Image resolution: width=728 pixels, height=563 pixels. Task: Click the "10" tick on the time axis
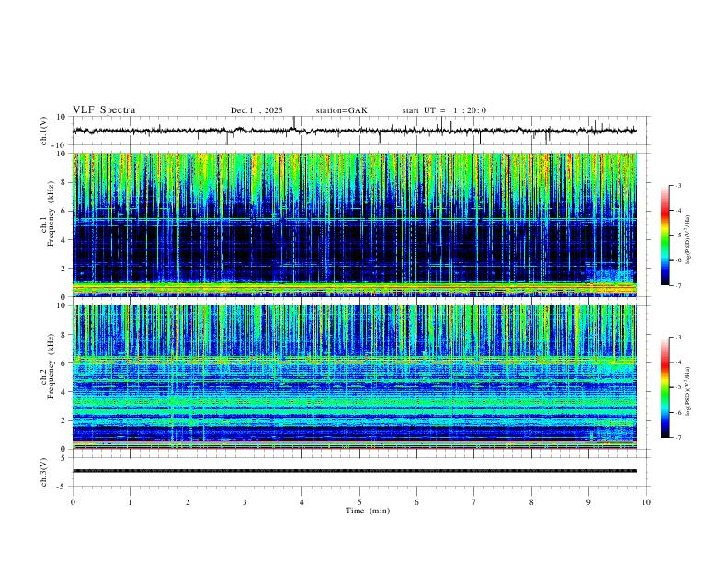pos(646,502)
